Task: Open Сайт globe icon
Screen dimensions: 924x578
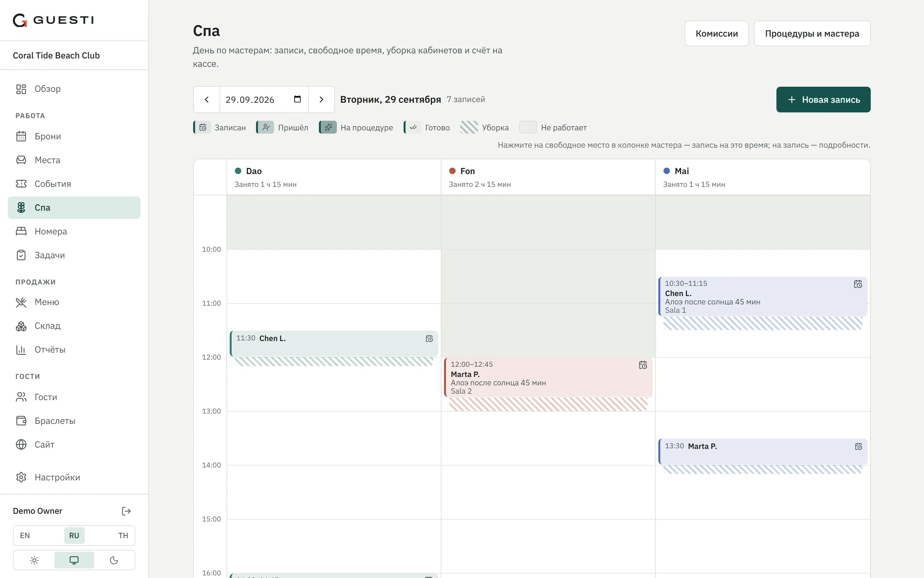Action: click(x=21, y=445)
